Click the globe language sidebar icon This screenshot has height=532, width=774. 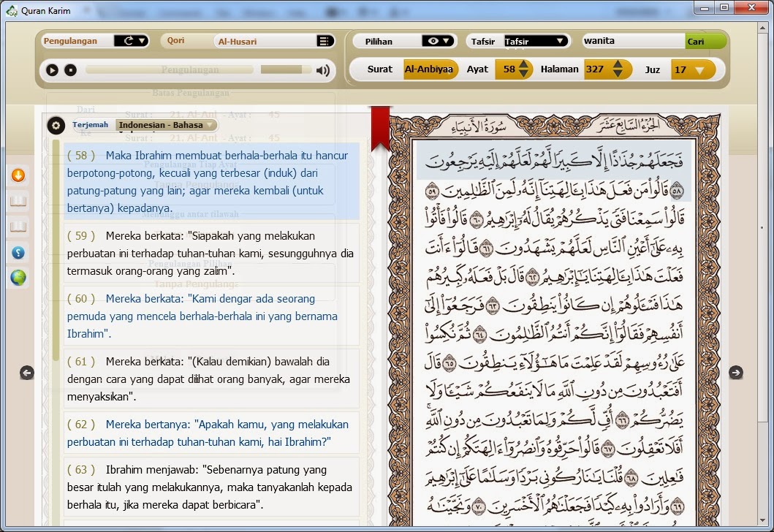[x=18, y=278]
